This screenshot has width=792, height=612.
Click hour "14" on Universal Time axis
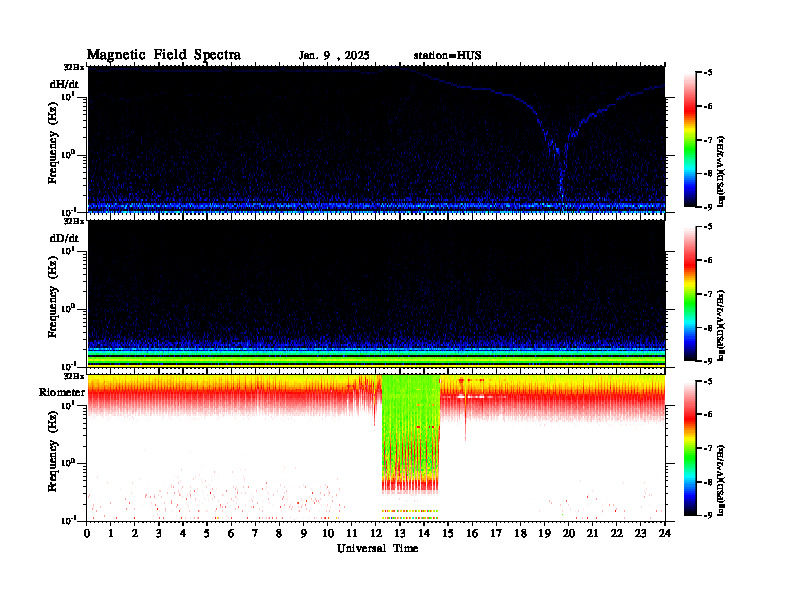point(424,533)
